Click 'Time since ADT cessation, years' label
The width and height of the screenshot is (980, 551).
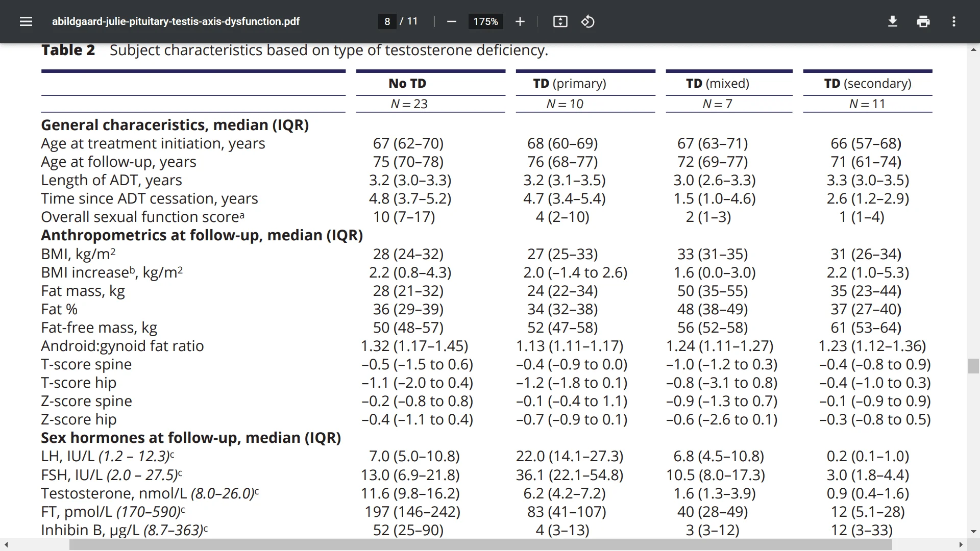[150, 198]
